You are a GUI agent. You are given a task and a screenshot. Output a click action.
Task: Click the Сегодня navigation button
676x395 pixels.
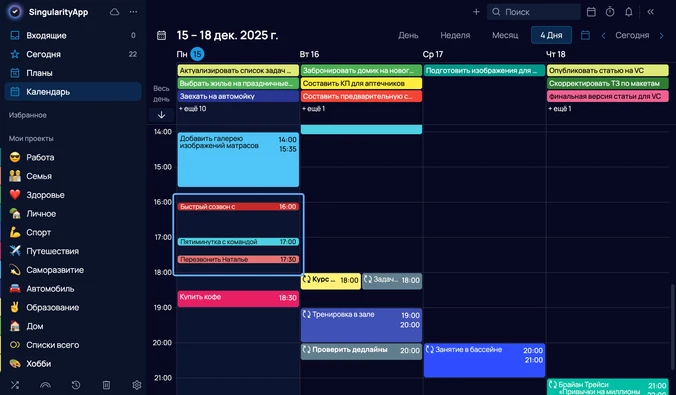click(632, 35)
